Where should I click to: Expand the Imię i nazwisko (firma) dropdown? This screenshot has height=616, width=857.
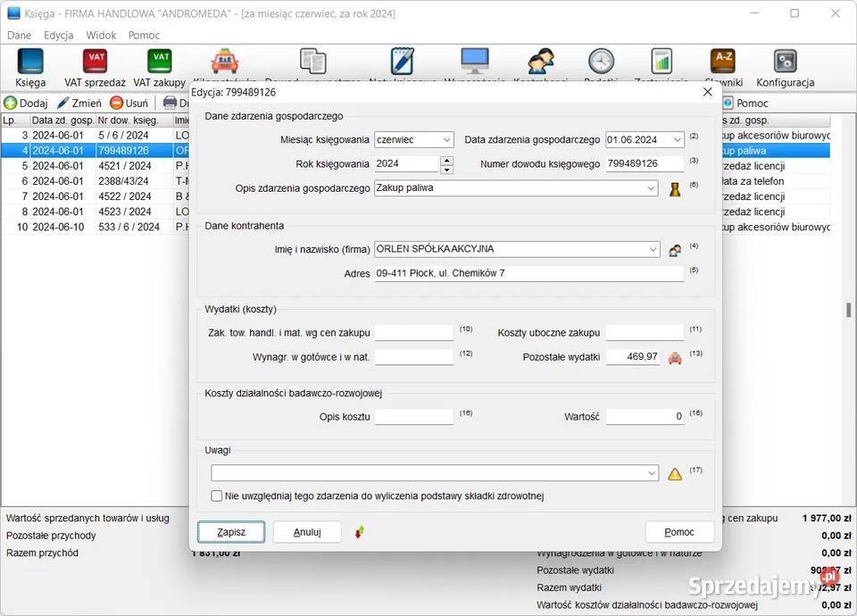coord(652,249)
